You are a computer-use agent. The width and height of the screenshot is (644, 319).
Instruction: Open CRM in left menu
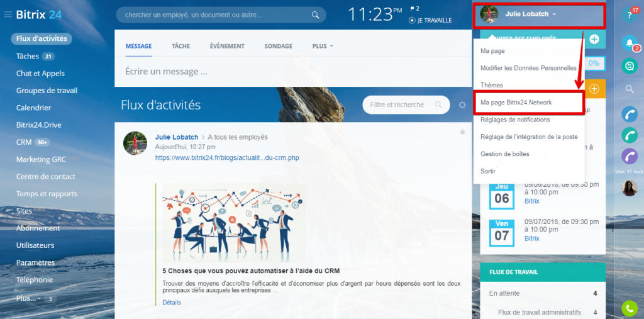click(24, 142)
